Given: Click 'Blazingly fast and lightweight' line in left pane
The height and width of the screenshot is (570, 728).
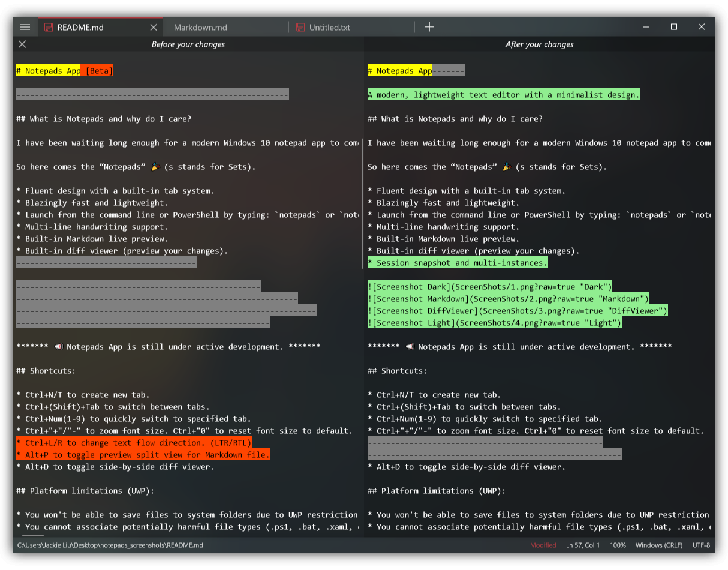Looking at the screenshot, I should point(92,203).
